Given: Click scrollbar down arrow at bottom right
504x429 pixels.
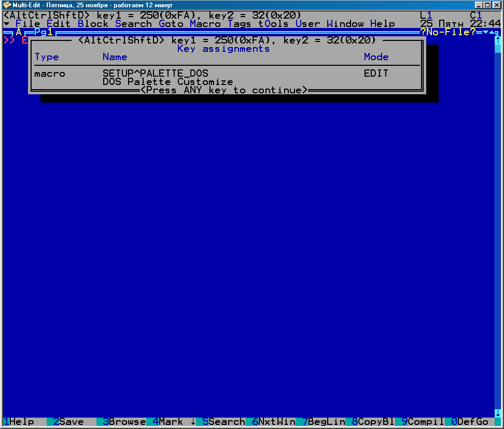Looking at the screenshot, I should [x=497, y=413].
